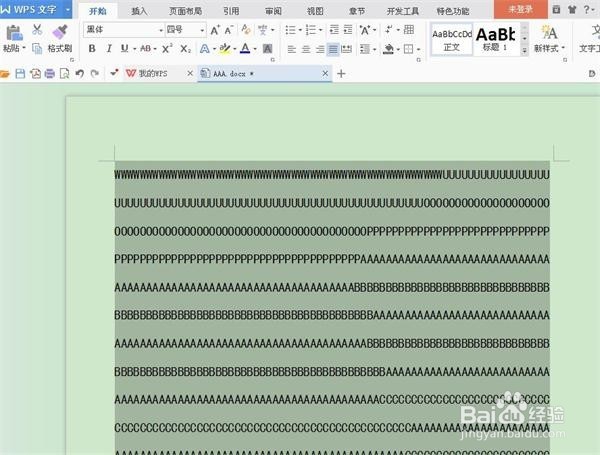Screen dimensions: 600x455
Task: Apply superscript X² formatting
Action: click(167, 49)
